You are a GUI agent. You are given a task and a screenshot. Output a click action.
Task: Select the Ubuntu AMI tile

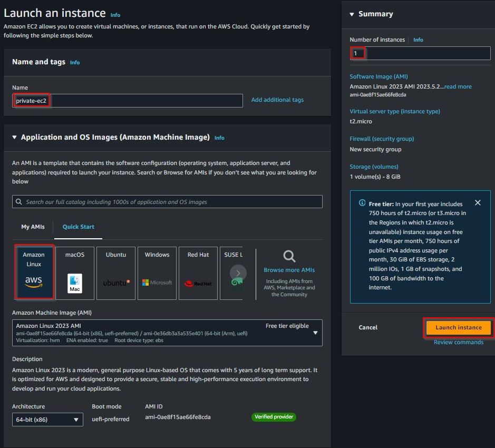tap(116, 273)
